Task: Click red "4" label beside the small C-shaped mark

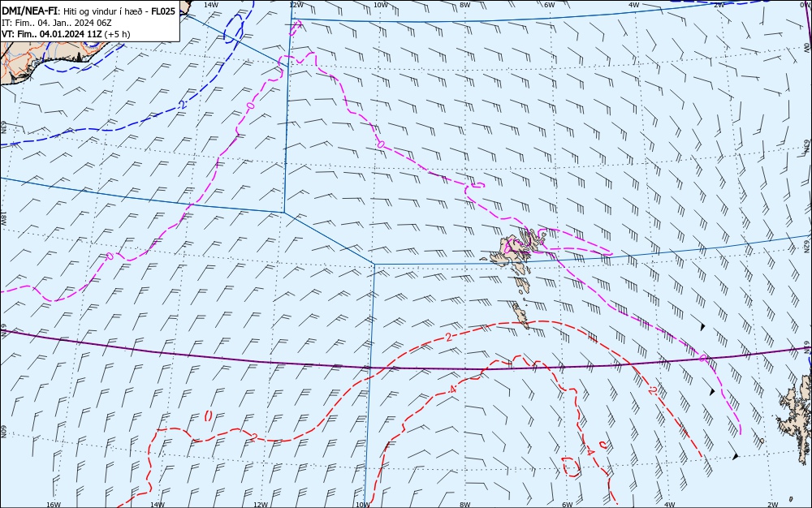Action: click(x=591, y=452)
